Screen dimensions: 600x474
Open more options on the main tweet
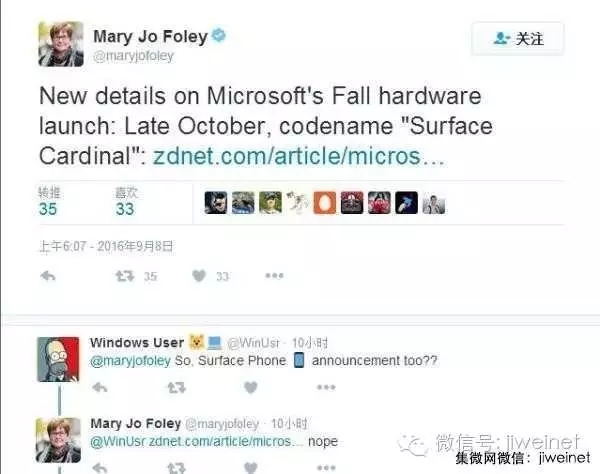point(274,275)
